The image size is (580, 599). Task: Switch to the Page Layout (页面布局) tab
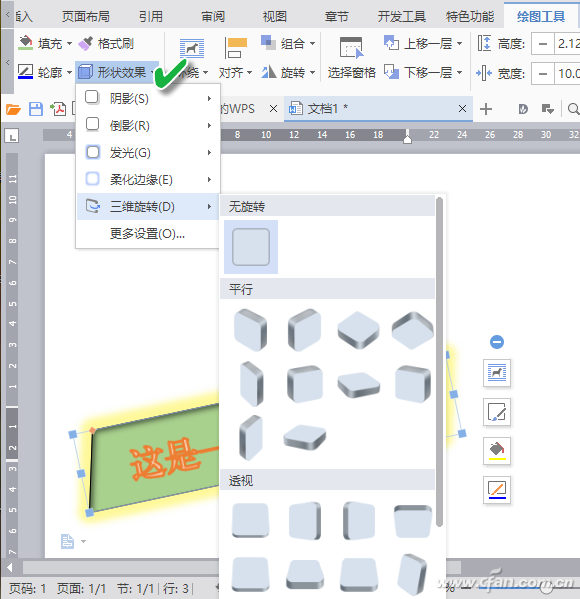[86, 16]
